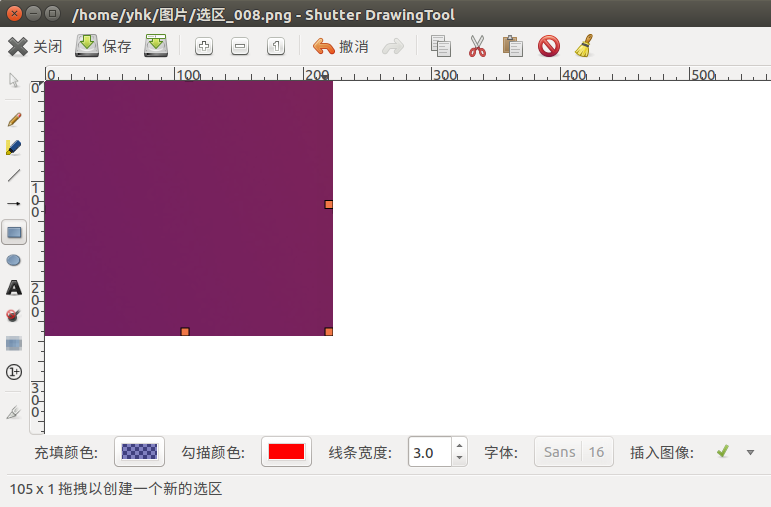
Task: Click the 线条宽度 label text
Action: point(360,452)
